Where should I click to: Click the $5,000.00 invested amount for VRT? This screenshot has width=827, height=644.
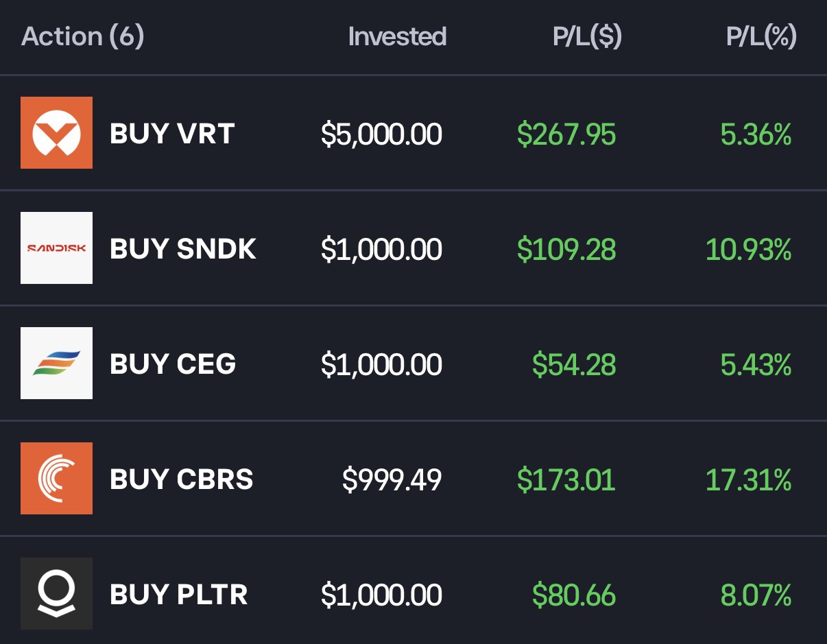coord(381,134)
